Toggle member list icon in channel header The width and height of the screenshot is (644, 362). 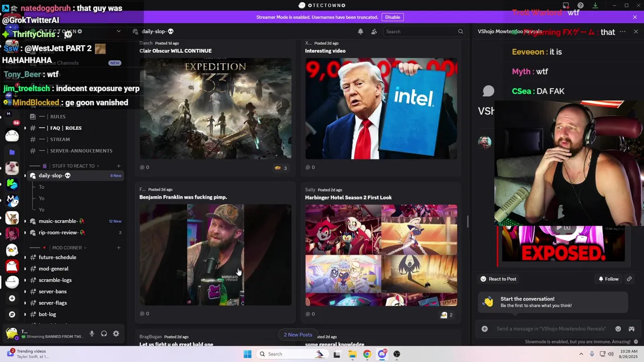(374, 31)
